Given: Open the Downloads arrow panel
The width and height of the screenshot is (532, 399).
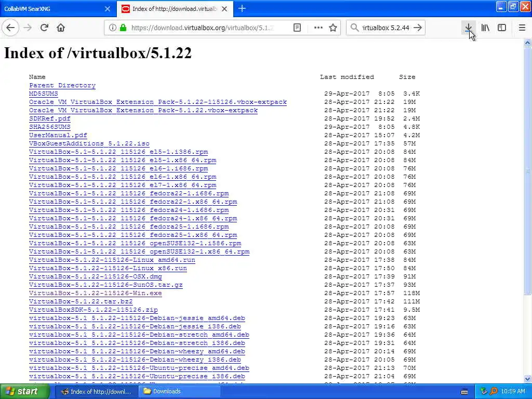Looking at the screenshot, I should pos(468,28).
